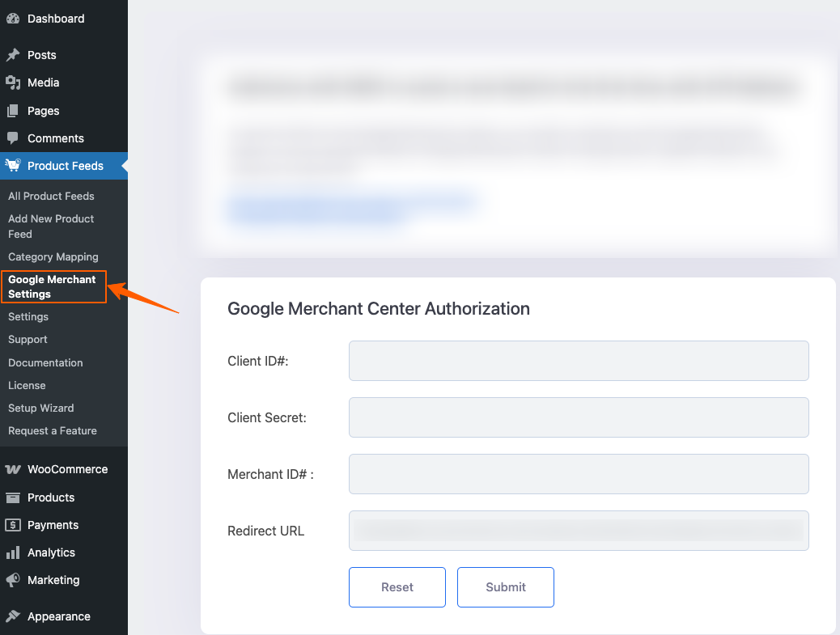Click the WooCommerce logo icon
The height and width of the screenshot is (635, 840).
[x=13, y=469]
